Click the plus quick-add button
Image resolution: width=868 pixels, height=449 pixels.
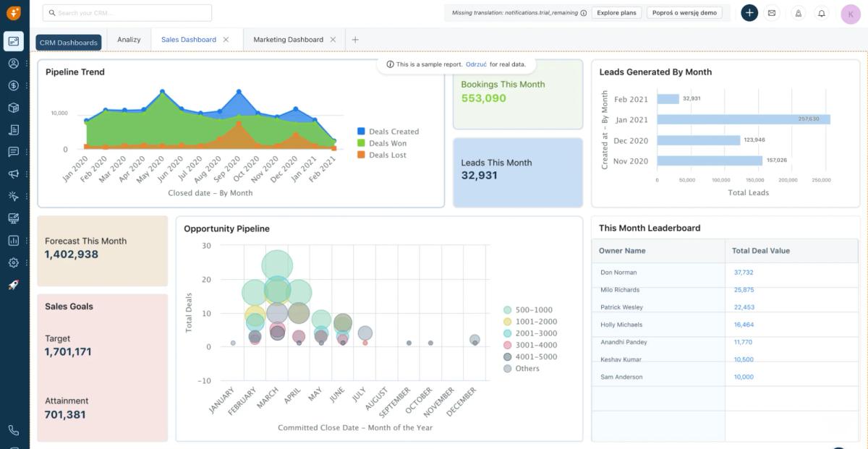click(749, 13)
